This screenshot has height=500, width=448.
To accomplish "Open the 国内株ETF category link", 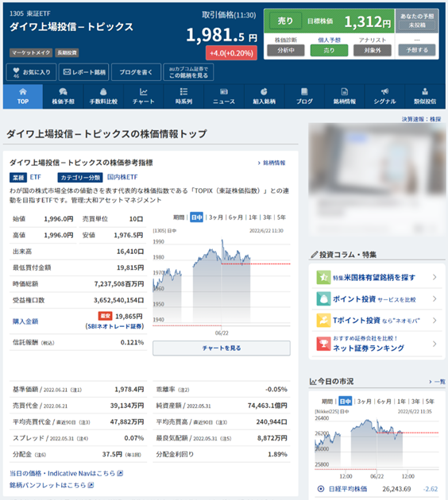I will tap(122, 177).
